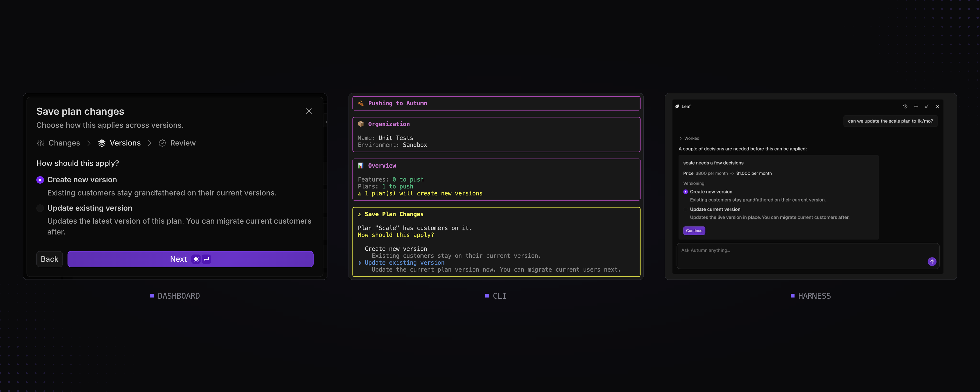Click the Overview chart icon
The image size is (980, 392).
pyautogui.click(x=361, y=166)
